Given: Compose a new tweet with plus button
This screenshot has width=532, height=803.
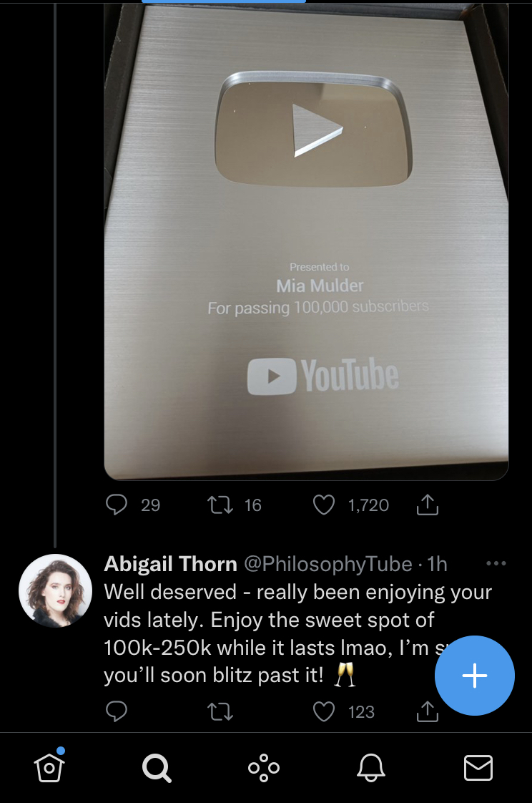Looking at the screenshot, I should pyautogui.click(x=475, y=676).
